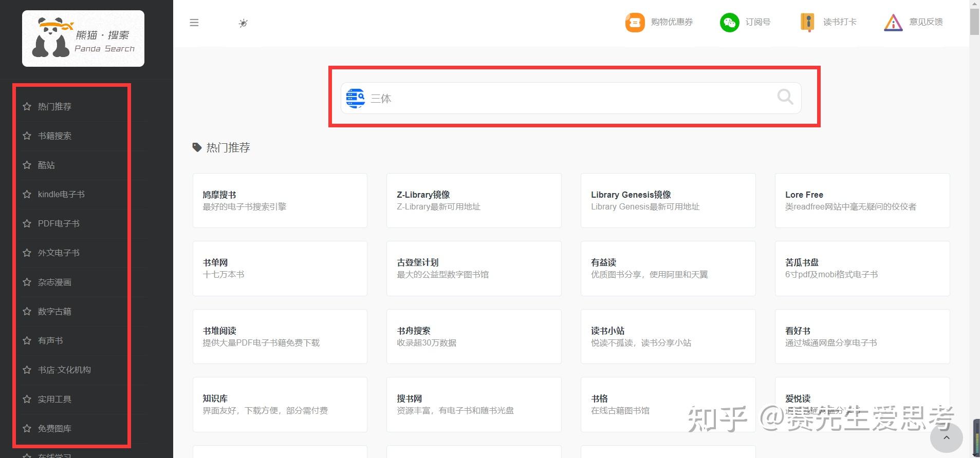Click the scroll-to-top arrow button
Viewport: 980px width, 458px height.
coord(946,437)
